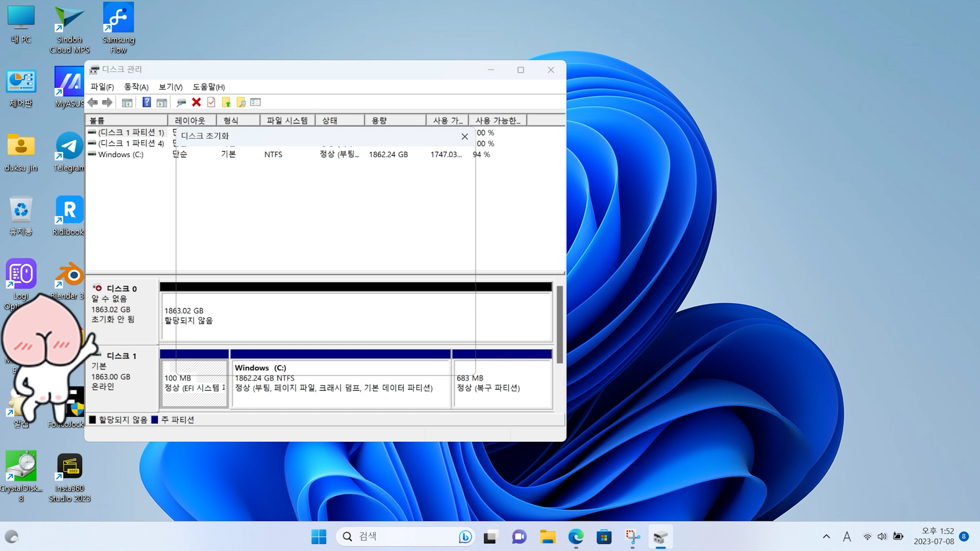This screenshot has height=551, width=980.
Task: Click the blue Help question-mark toolbar icon
Action: pos(146,102)
